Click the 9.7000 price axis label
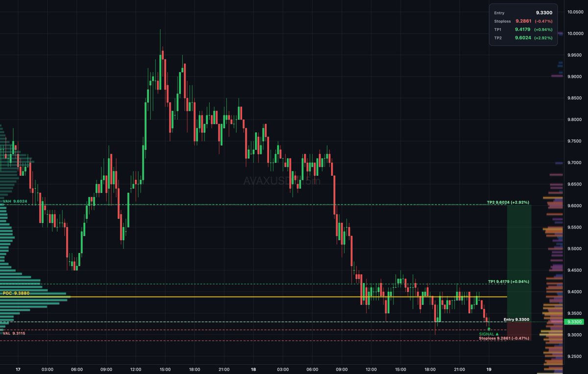 point(574,163)
